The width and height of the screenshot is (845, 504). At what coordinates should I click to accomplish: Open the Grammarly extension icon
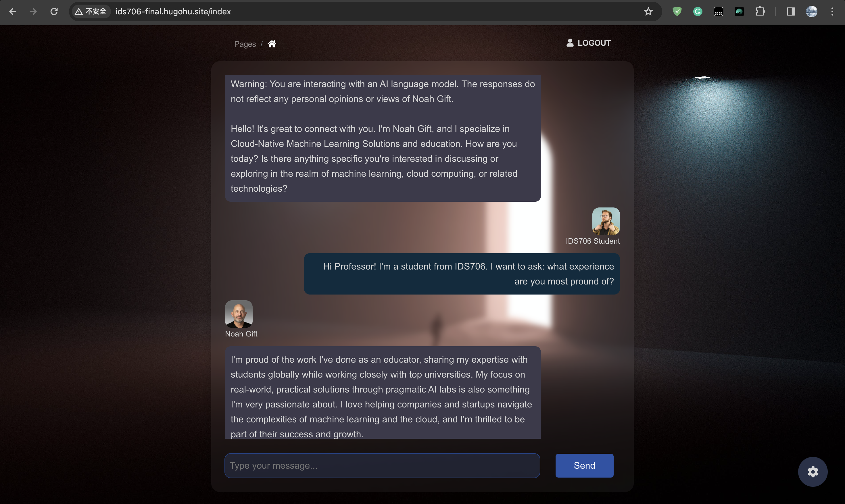tap(698, 11)
